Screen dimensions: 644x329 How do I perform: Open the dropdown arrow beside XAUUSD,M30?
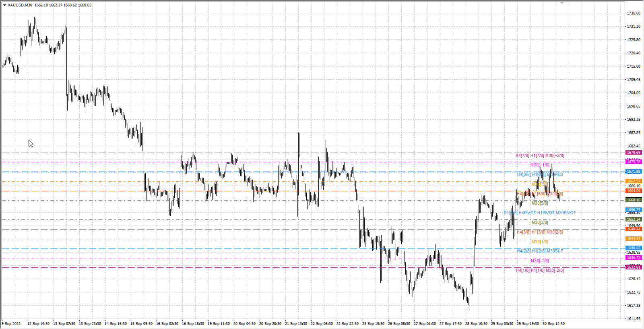(x=4, y=5)
